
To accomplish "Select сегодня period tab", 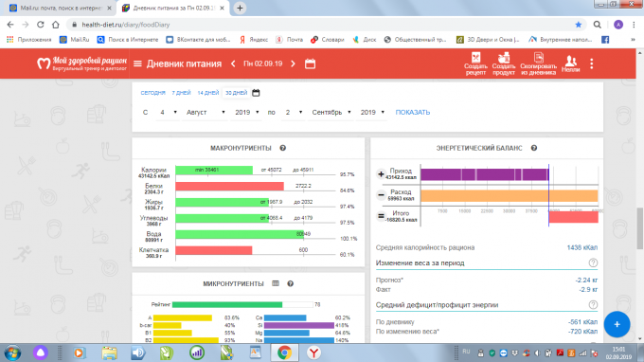I will point(152,93).
